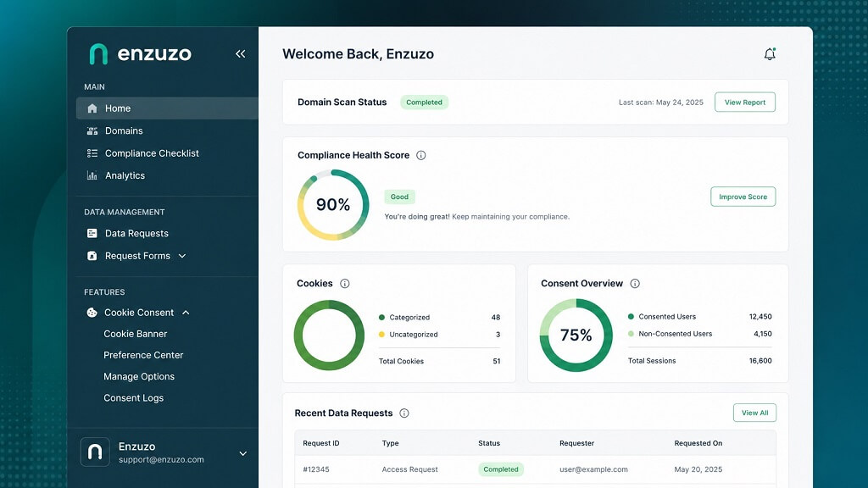Click request ID #12345
The width and height of the screenshot is (868, 488).
[316, 469]
